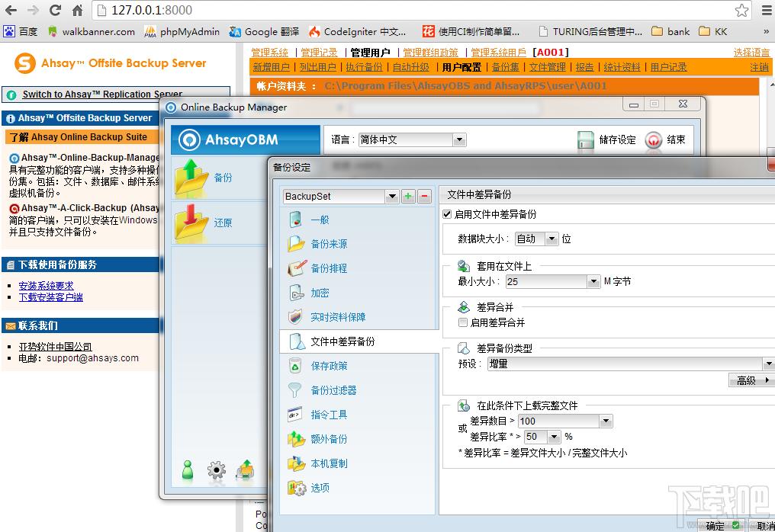The image size is (775, 532).
Task: Click the save settings floppy disk icon
Action: coord(586,140)
